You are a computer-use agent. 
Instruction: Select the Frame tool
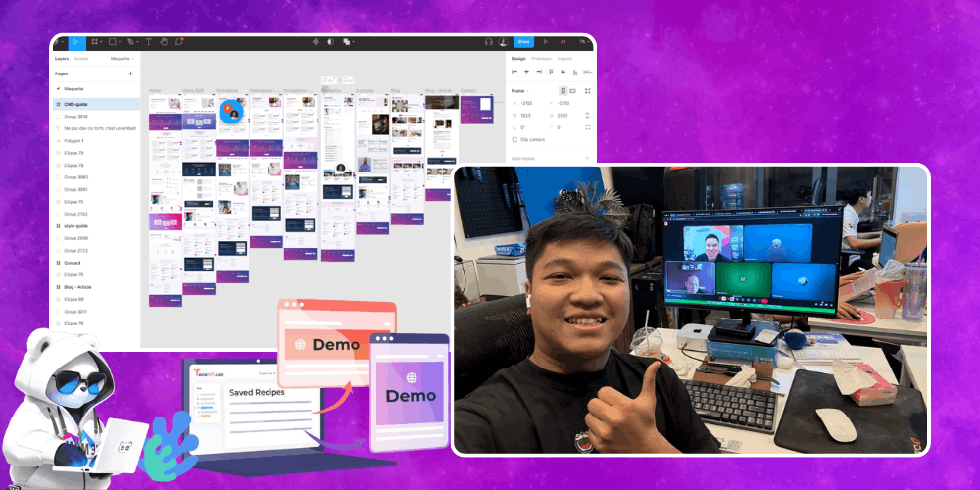tap(95, 42)
